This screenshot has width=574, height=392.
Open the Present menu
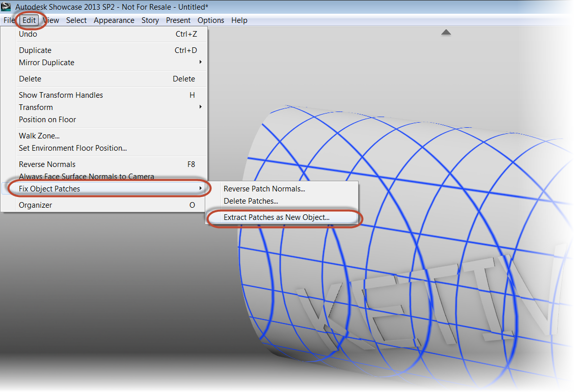click(178, 20)
